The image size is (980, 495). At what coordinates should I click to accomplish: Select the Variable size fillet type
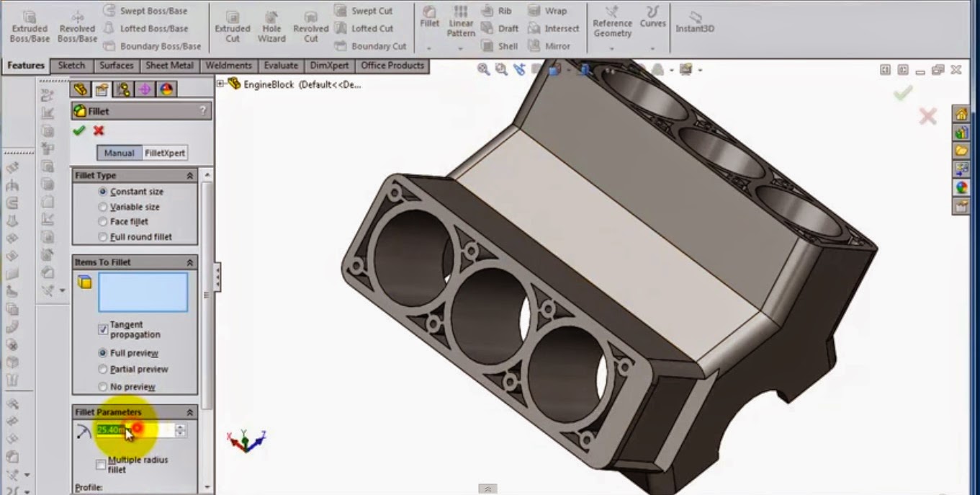[103, 207]
